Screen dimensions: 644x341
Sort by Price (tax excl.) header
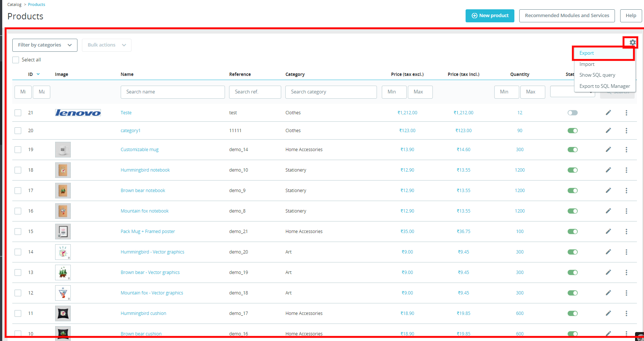407,74
